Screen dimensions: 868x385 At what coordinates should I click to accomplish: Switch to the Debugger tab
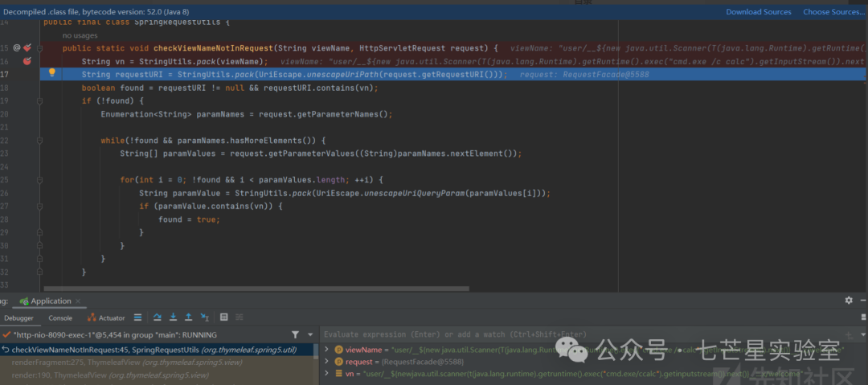coord(18,318)
